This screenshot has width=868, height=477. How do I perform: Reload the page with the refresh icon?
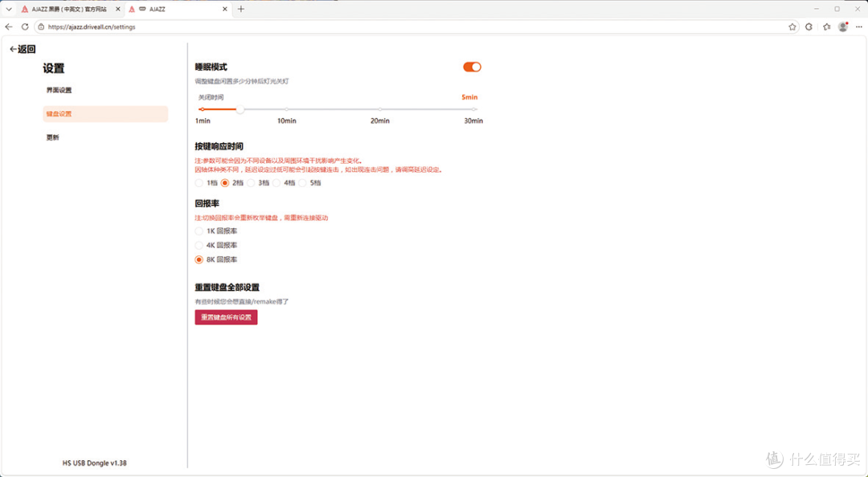pyautogui.click(x=25, y=26)
